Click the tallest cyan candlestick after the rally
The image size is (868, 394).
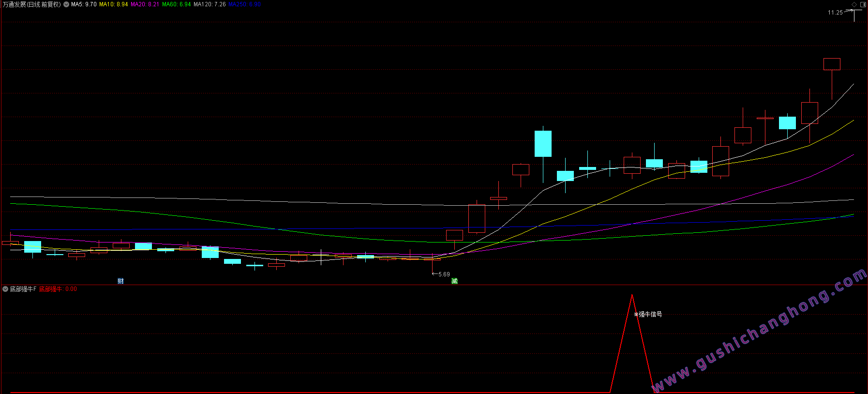point(543,144)
